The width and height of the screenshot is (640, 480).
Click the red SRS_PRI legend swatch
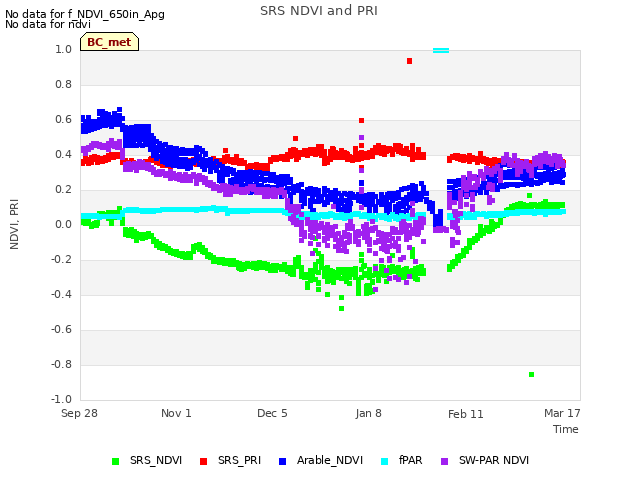203,461
